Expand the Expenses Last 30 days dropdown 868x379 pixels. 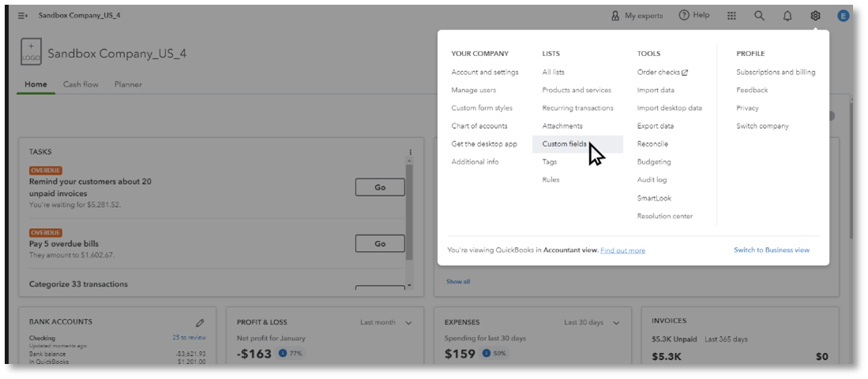coord(592,323)
